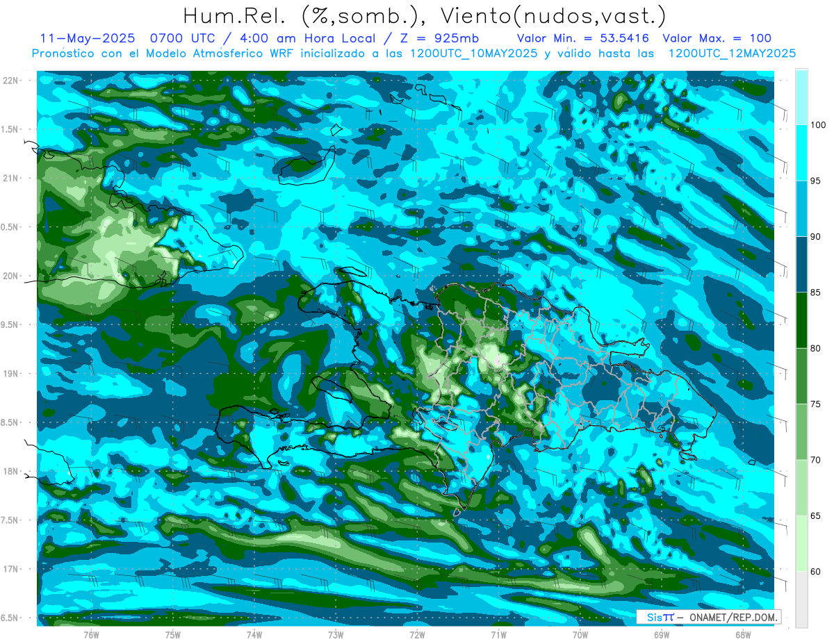834x644 pixels.
Task: Click the '75W' longitude label
Action: pos(172,634)
